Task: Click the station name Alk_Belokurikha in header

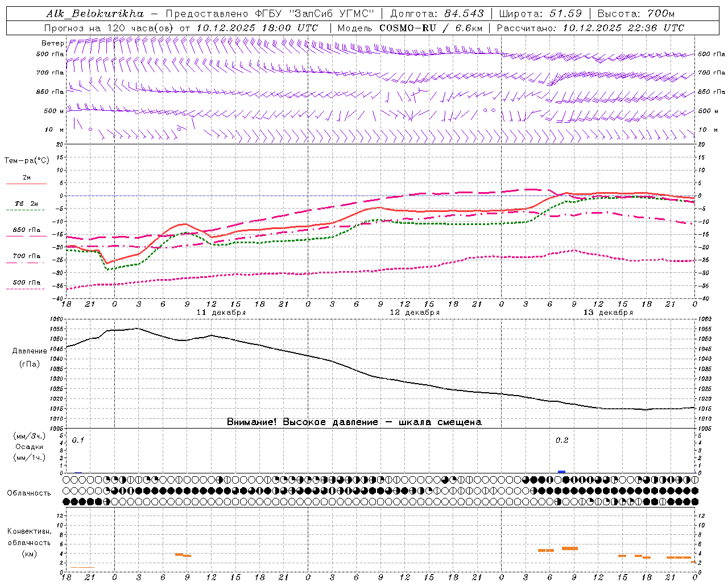Action: coord(94,14)
